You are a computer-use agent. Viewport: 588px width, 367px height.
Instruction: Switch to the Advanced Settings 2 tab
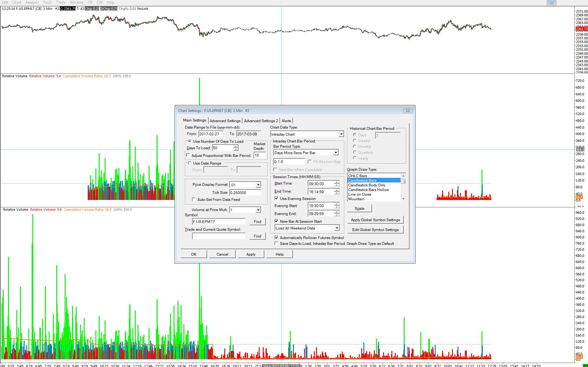tap(261, 121)
